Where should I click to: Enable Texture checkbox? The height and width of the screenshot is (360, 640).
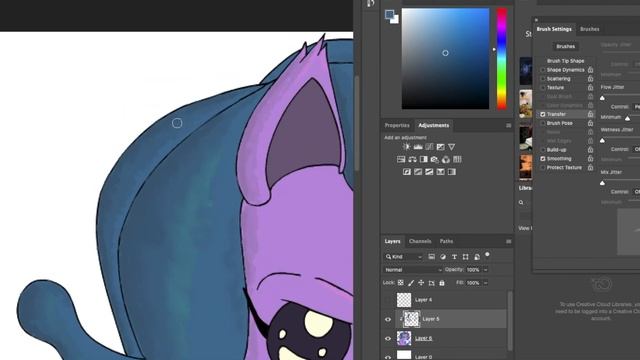coord(543,88)
